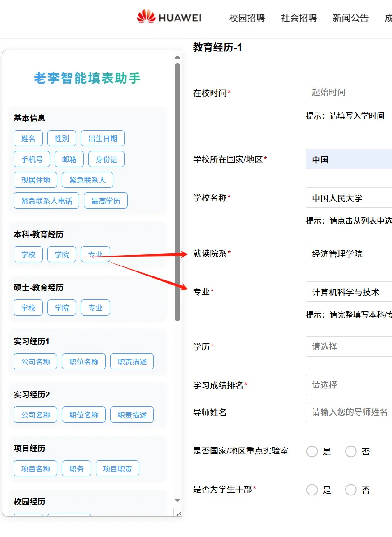This screenshot has height=537, width=392.
Task: Click 公司名称 in 实习经历1
Action: [36, 361]
